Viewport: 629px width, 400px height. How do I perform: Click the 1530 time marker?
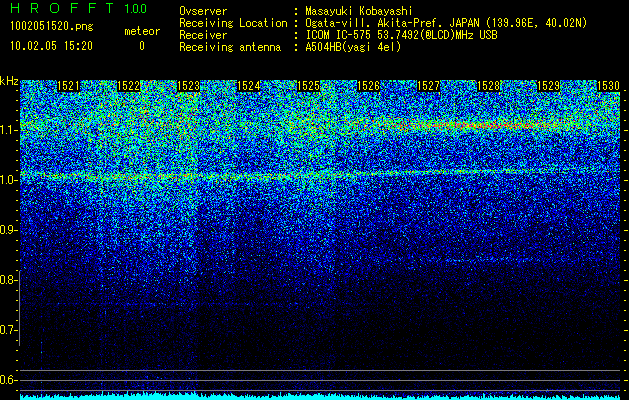(609, 86)
